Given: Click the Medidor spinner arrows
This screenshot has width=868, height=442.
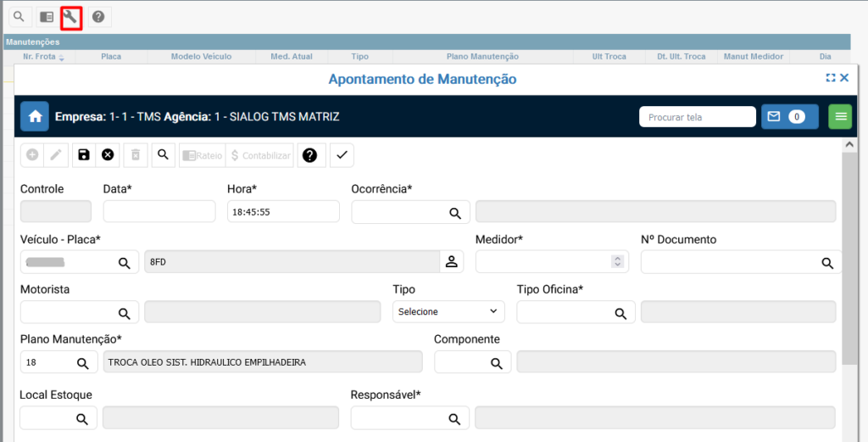Looking at the screenshot, I should [618, 262].
